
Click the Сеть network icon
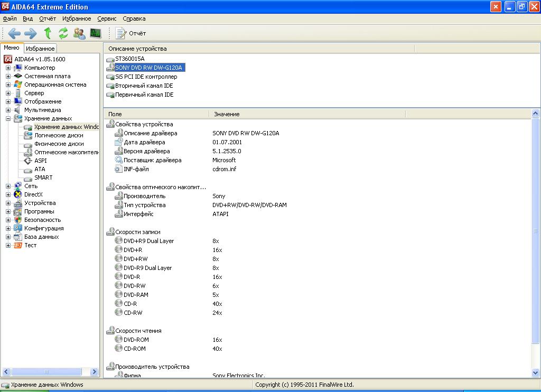[18, 186]
